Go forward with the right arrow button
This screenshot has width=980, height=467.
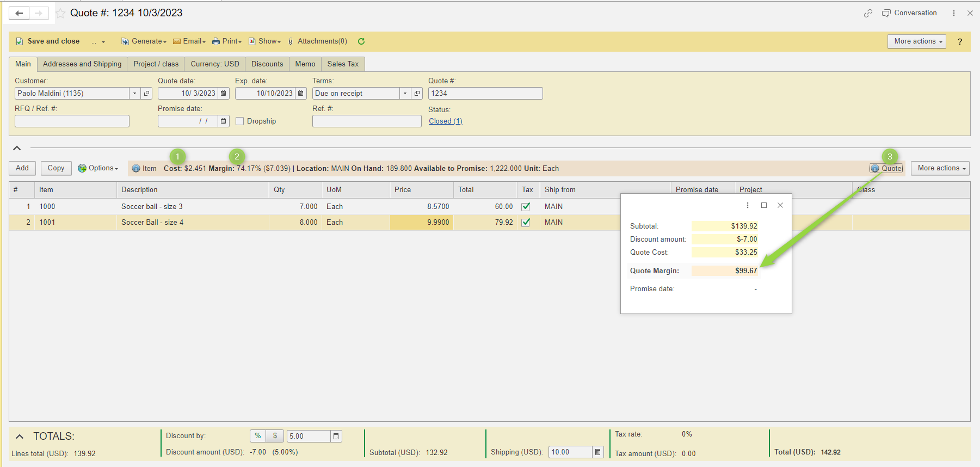(39, 13)
